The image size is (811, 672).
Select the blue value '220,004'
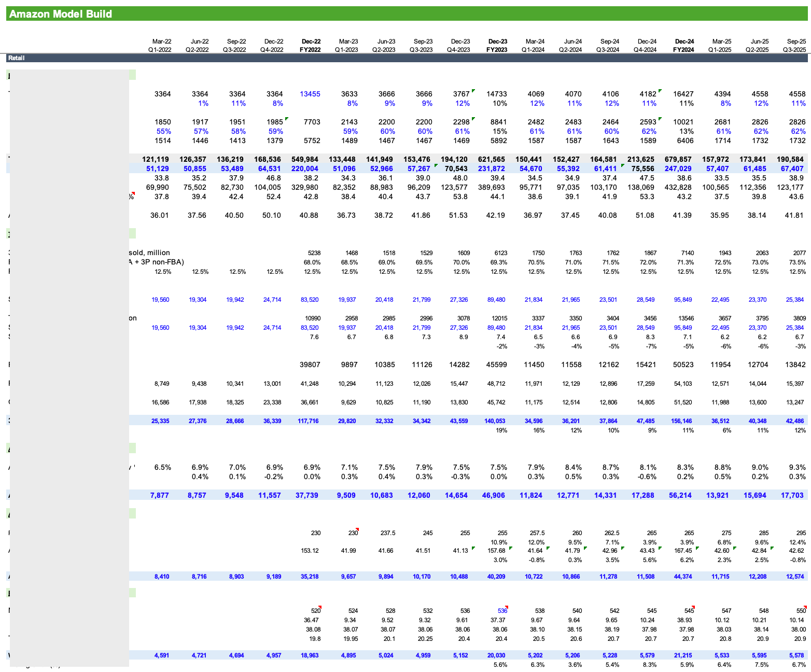click(307, 169)
